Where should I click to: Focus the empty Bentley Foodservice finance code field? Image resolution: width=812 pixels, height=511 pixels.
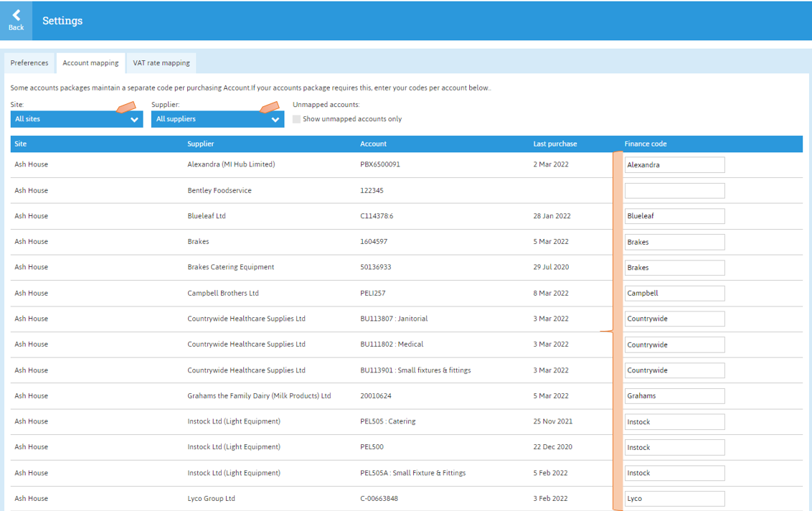[674, 190]
